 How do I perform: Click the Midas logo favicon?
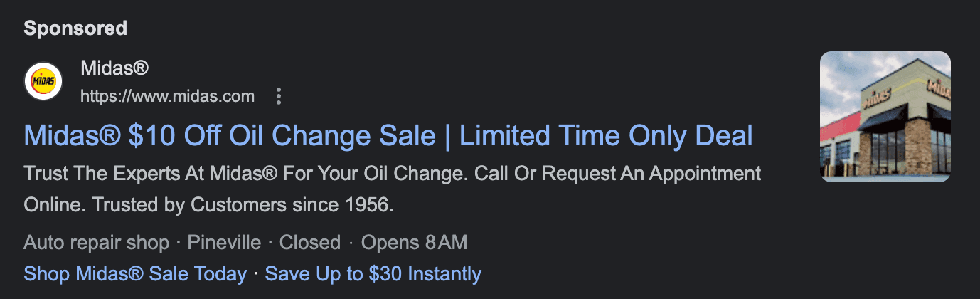pyautogui.click(x=43, y=81)
